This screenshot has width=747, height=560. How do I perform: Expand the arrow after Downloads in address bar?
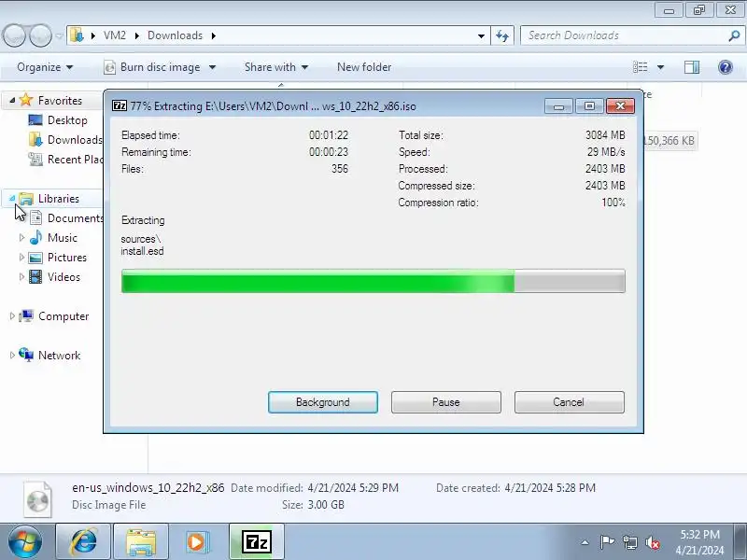pyautogui.click(x=214, y=35)
